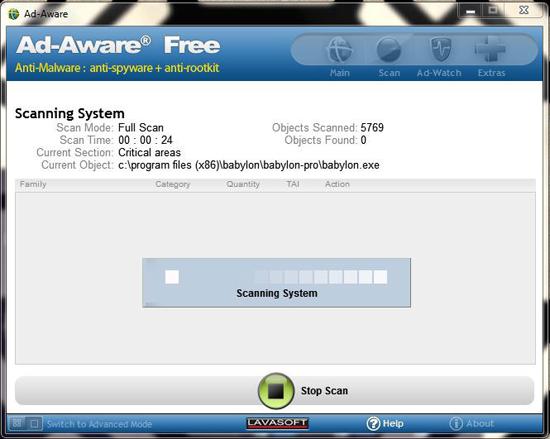550x439 pixels.
Task: Open the Help question mark link
Action: point(385,424)
